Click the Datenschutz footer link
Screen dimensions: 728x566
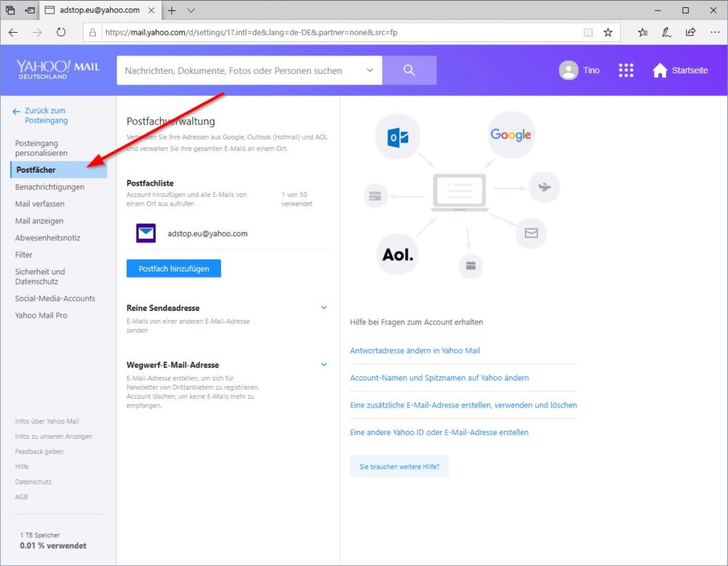pos(33,482)
